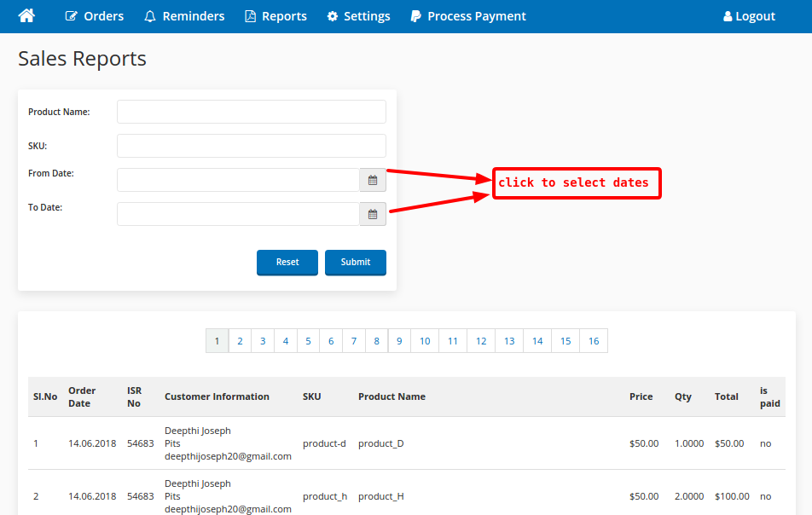Click the To Date input field
The height and width of the screenshot is (515, 812).
[x=238, y=214]
